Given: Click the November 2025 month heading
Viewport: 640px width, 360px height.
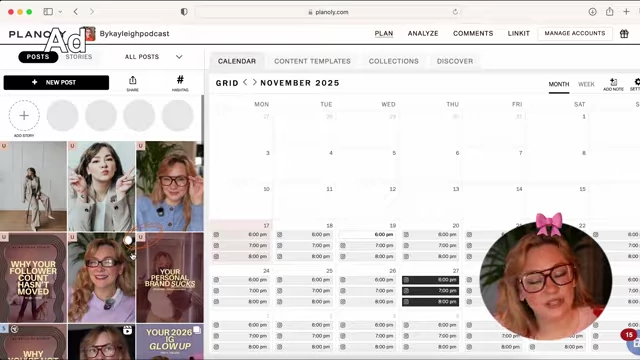Looking at the screenshot, I should pos(300,83).
